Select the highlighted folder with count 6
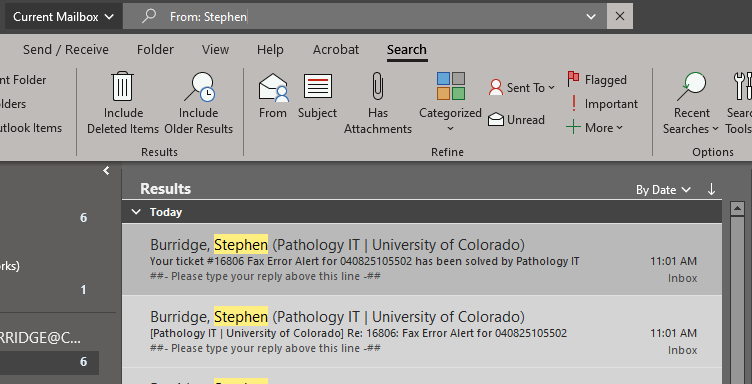The height and width of the screenshot is (384, 752). [49, 362]
